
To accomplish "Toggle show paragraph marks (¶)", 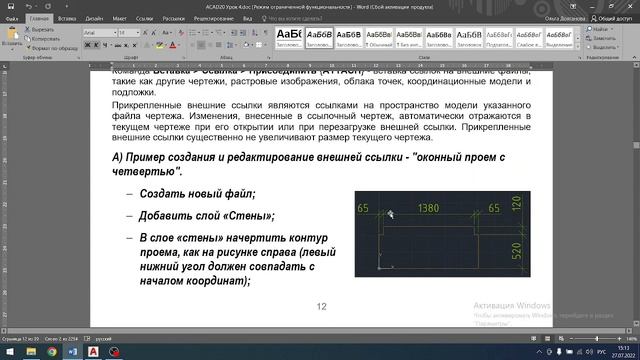I will (x=266, y=33).
